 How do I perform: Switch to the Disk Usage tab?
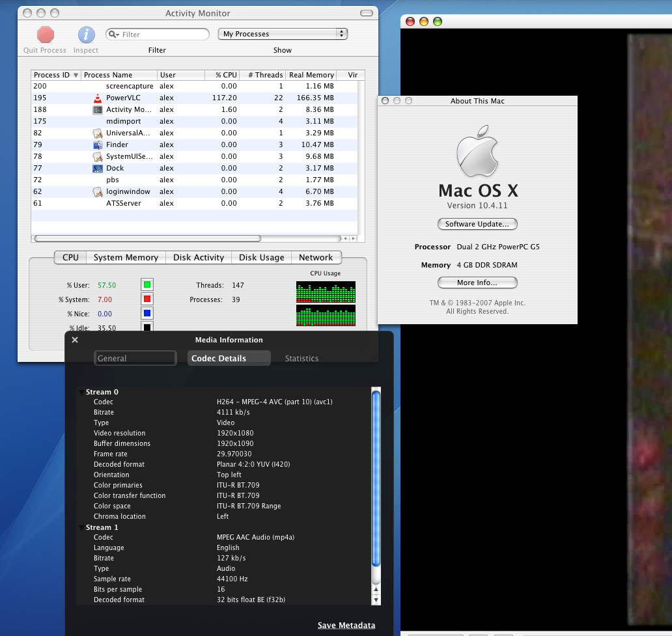pos(261,258)
